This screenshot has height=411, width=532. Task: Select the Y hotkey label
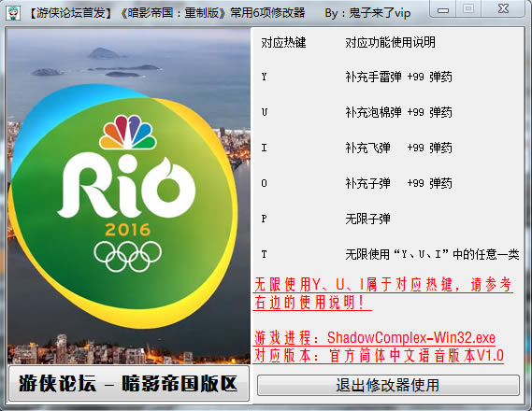264,77
